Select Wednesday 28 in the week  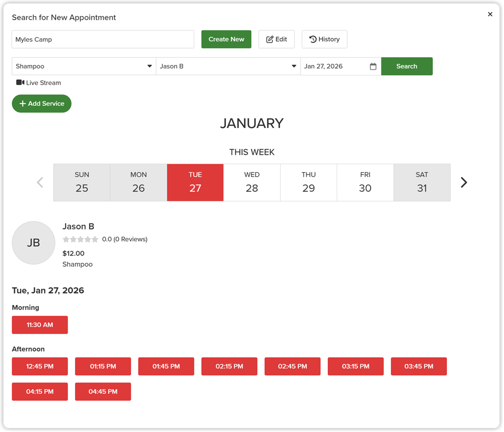point(252,183)
